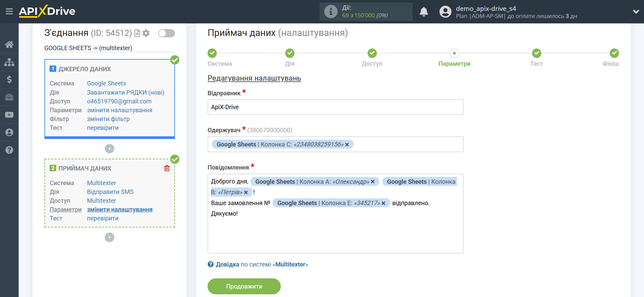644x297 pixels.
Task: Open Multitexter system link in receiver
Action: coord(101,183)
